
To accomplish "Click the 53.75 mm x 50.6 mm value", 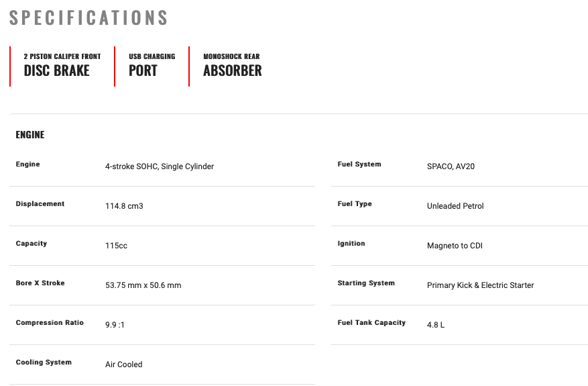I will [143, 285].
